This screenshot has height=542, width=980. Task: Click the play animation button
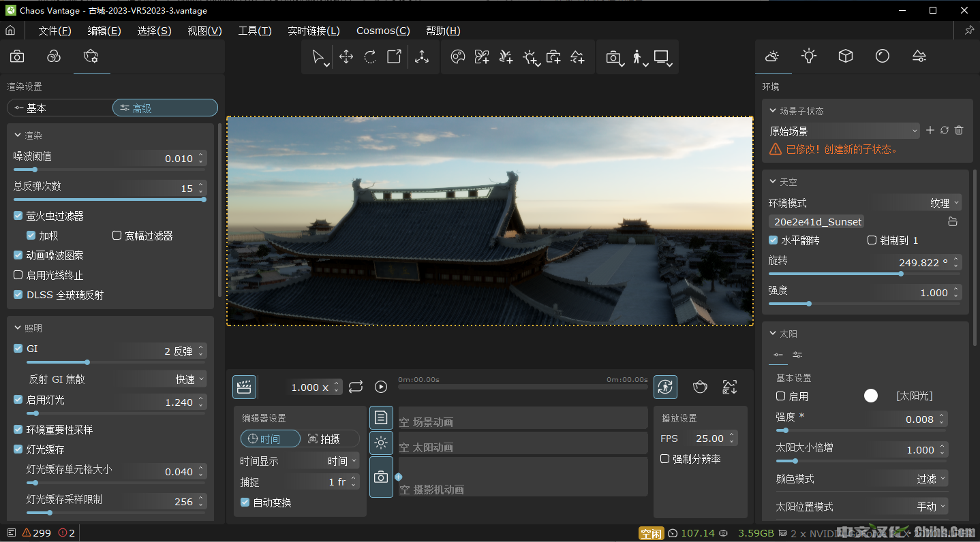381,387
